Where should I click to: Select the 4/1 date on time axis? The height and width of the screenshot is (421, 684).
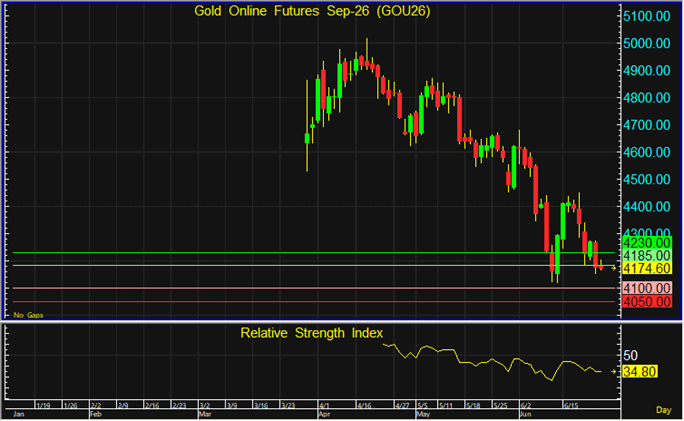coord(324,406)
